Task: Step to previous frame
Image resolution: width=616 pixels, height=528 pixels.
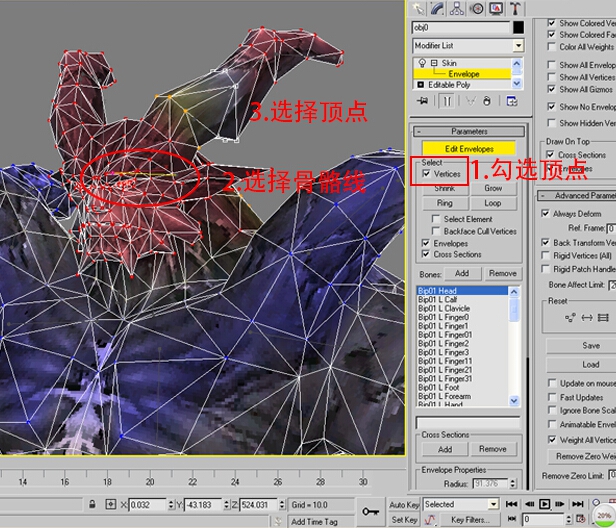Action: 529,504
